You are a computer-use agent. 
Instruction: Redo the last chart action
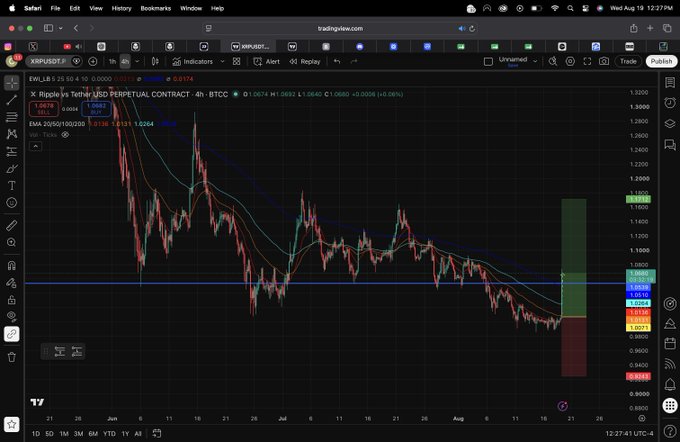tap(353, 62)
